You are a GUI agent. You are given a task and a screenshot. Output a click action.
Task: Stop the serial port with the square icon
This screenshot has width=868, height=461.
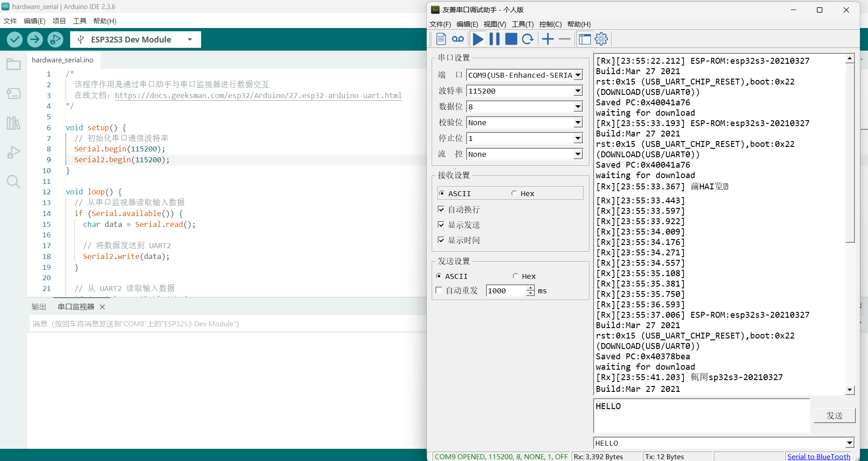click(511, 39)
